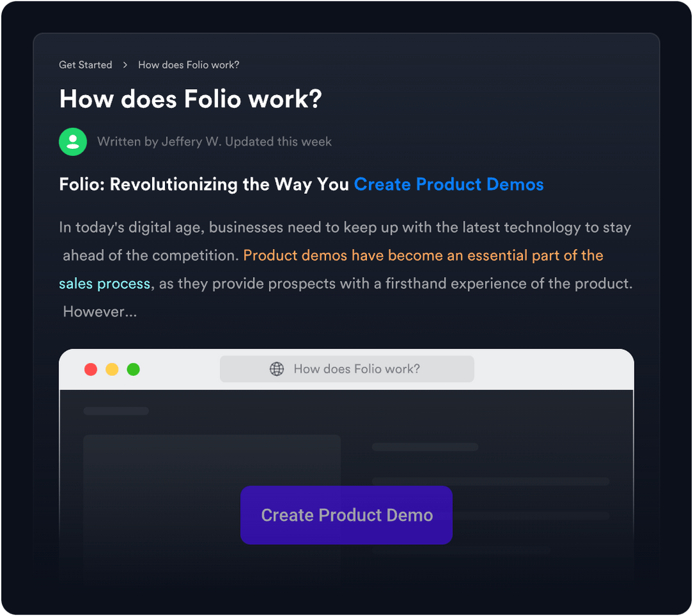Click the globe icon in the address bar
Viewport: 693px width, 616px height.
point(276,368)
